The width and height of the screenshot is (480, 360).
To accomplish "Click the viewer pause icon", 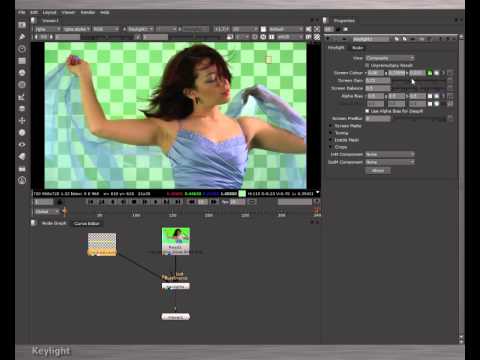I will tap(272, 37).
